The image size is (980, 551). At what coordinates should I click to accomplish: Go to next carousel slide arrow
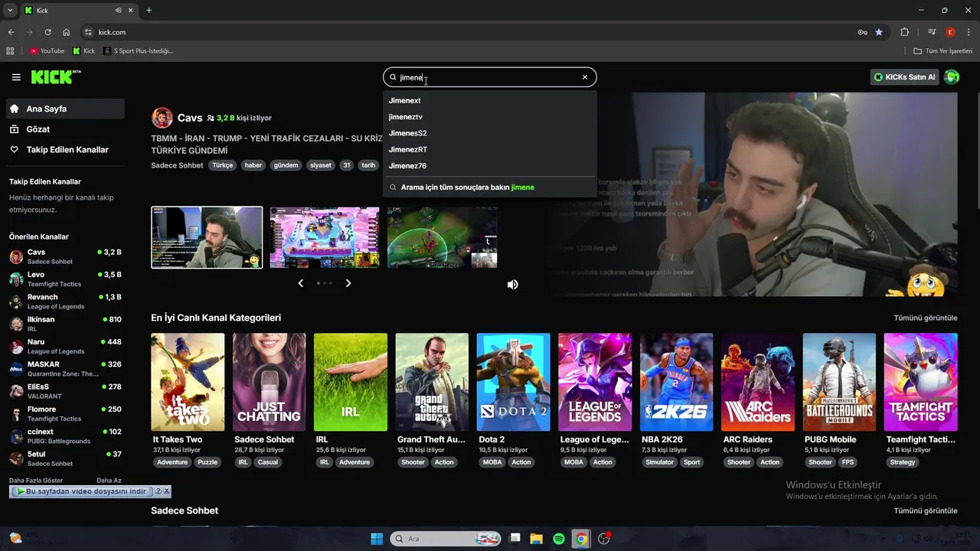click(x=348, y=283)
